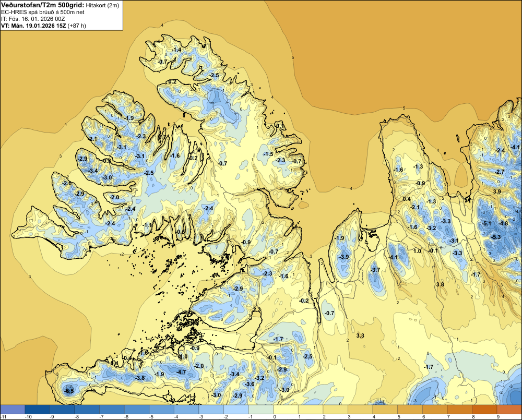Click the legend label '0'
Viewport: 522px width, 420px height.
pos(275,417)
